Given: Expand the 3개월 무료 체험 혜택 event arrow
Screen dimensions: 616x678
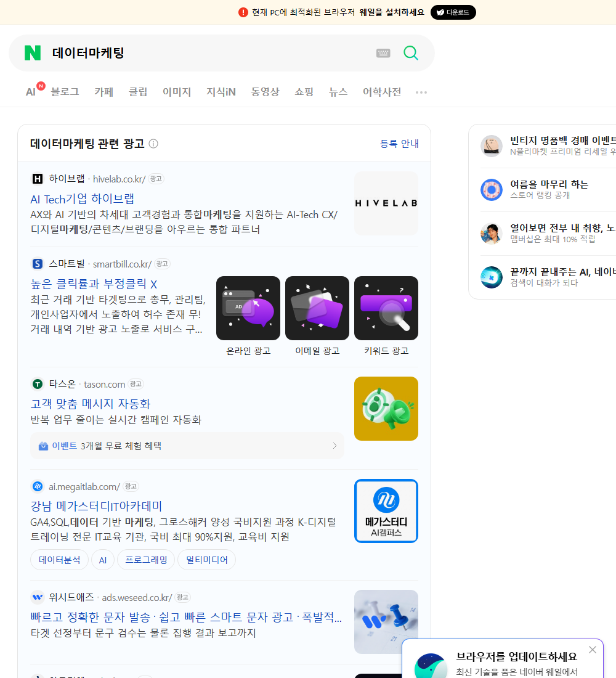Looking at the screenshot, I should (x=334, y=446).
